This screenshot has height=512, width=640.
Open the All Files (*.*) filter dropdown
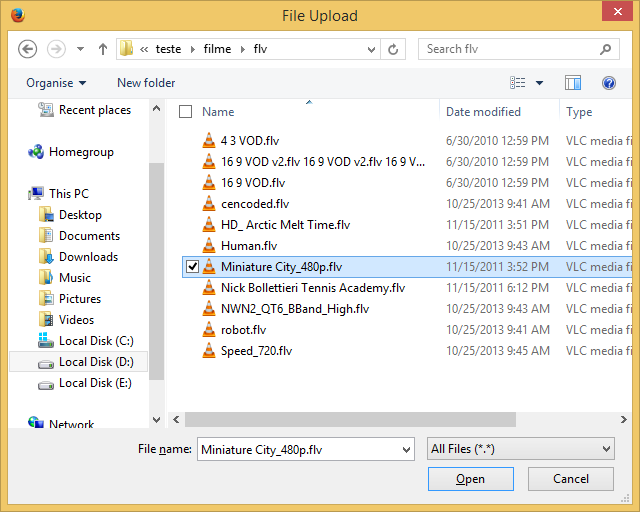coord(520,449)
